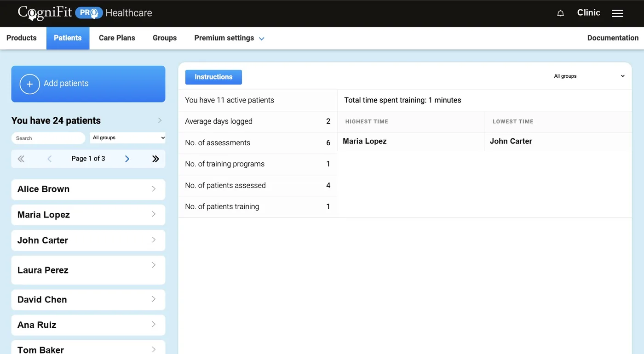The height and width of the screenshot is (354, 644).
Task: Click the 'No. of patients assessed' row
Action: click(258, 186)
